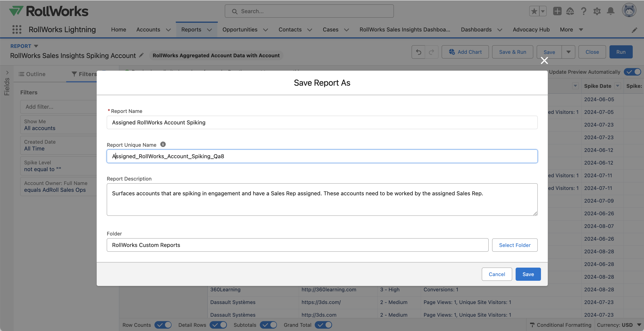Open RollWorks Sales Insights Dashboard tab
This screenshot has width=644, height=331.
[405, 30]
